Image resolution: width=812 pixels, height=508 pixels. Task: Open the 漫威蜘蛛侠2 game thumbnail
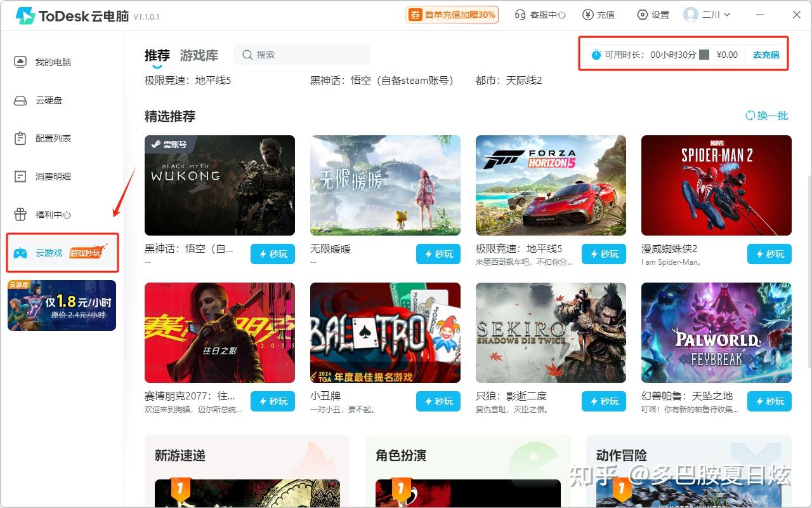point(716,185)
